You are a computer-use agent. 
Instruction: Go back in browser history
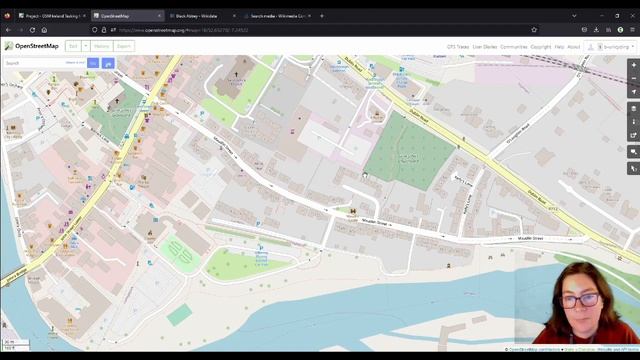click(x=8, y=30)
